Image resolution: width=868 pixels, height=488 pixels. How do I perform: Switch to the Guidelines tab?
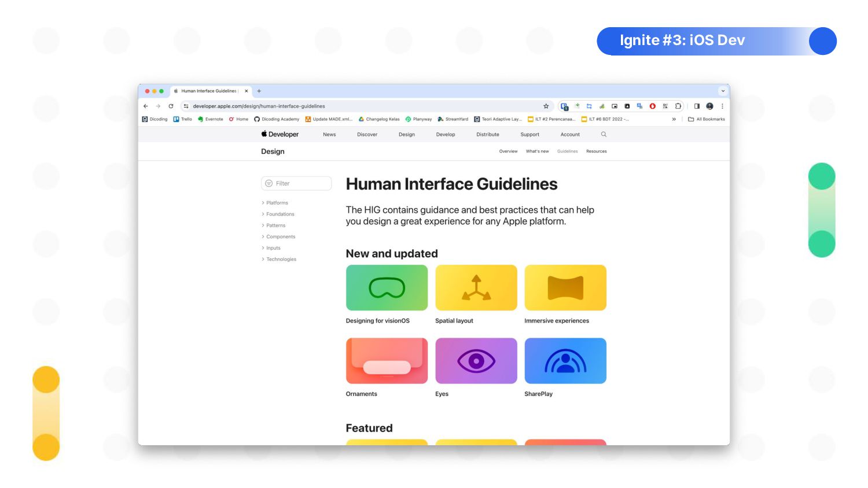tap(568, 151)
